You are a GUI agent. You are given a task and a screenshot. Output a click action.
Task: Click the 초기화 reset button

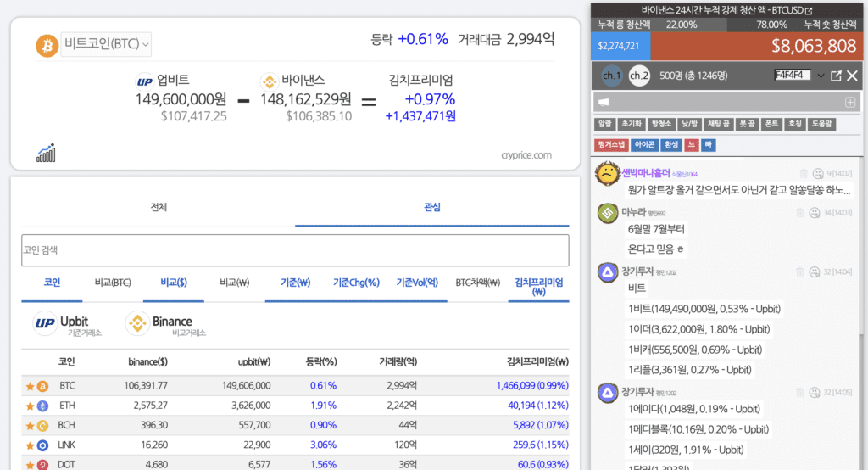pyautogui.click(x=632, y=124)
